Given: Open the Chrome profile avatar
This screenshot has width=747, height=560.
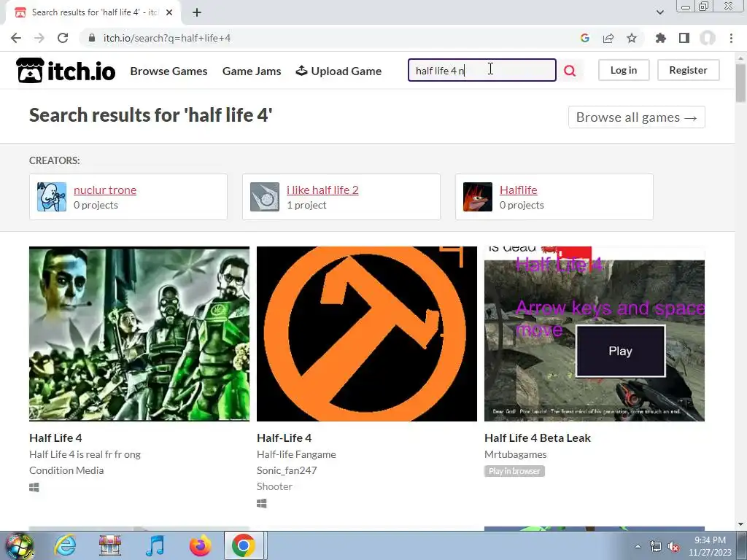Looking at the screenshot, I should [x=708, y=38].
